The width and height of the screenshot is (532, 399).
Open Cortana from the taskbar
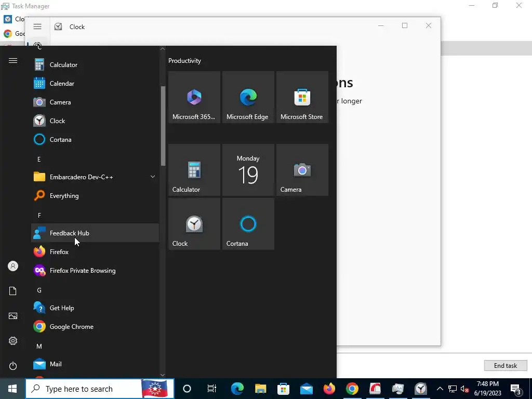(187, 389)
